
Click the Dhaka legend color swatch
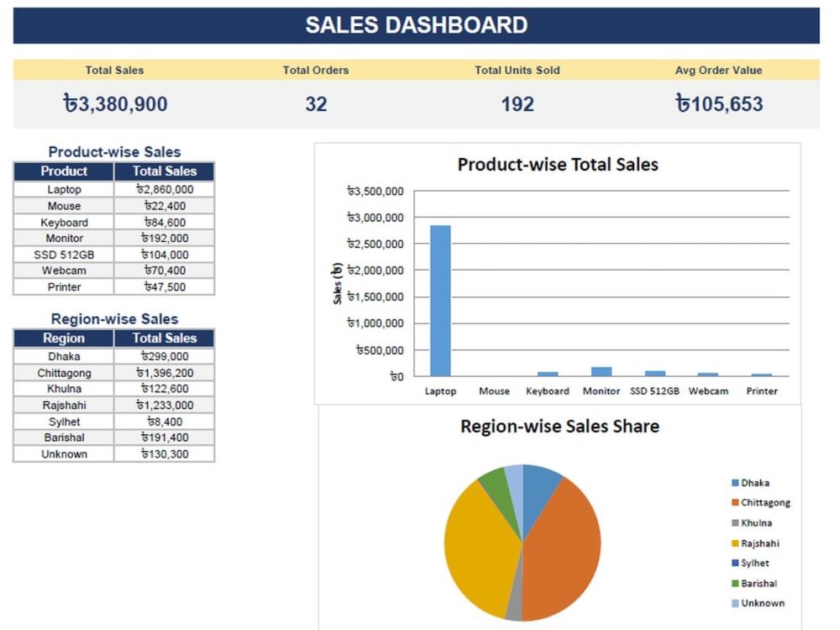click(x=735, y=483)
